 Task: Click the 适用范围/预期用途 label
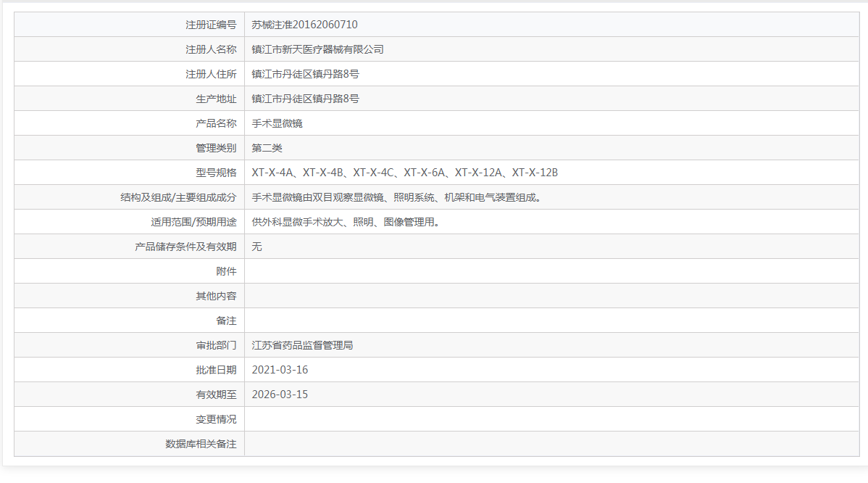[193, 222]
